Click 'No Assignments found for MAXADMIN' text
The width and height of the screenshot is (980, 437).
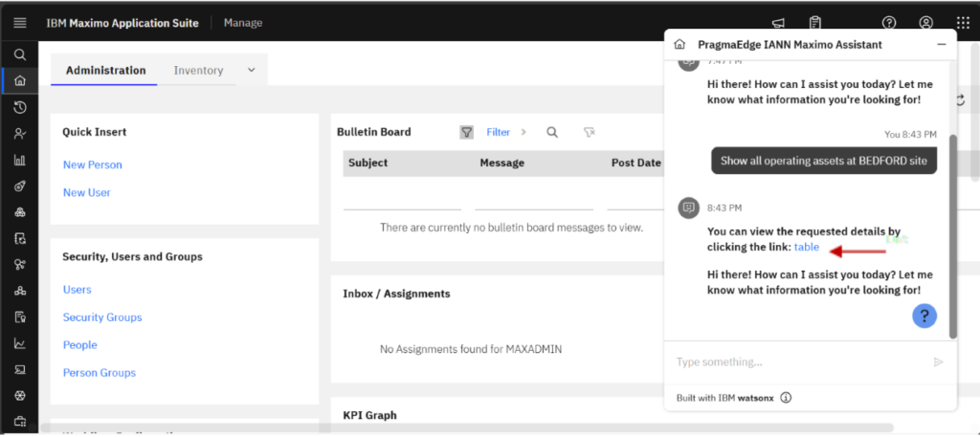tap(471, 350)
